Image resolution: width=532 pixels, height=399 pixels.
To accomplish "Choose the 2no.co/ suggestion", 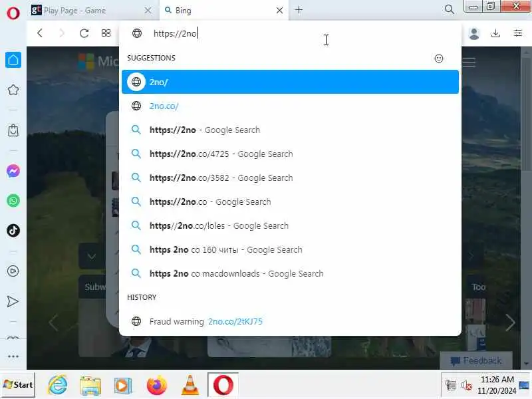I will [x=290, y=106].
